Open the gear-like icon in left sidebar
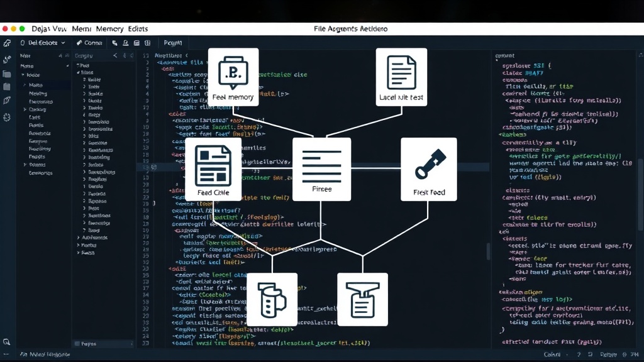Image resolution: width=644 pixels, height=362 pixels. (x=7, y=118)
